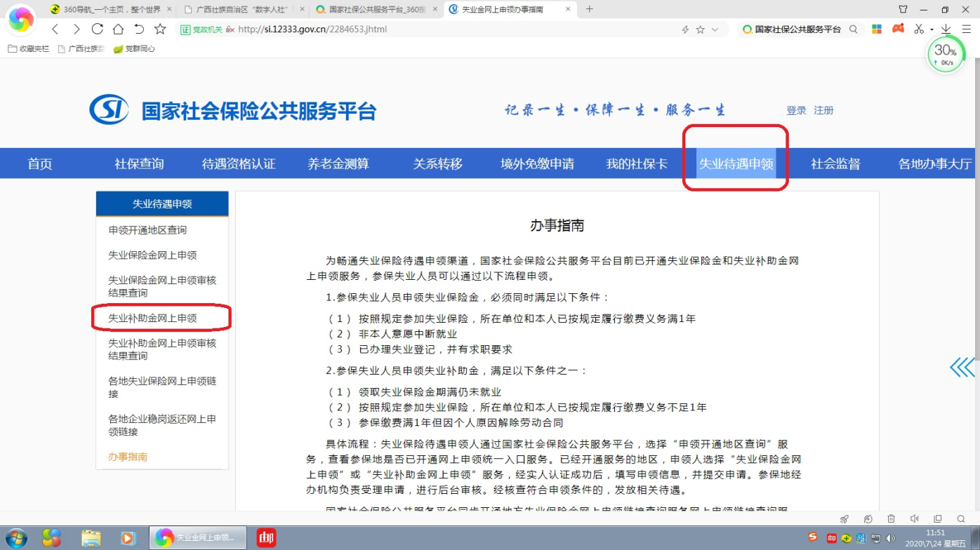Image resolution: width=980 pixels, height=550 pixels.
Task: Open the 党群同心 bookmark
Action: pos(134,49)
